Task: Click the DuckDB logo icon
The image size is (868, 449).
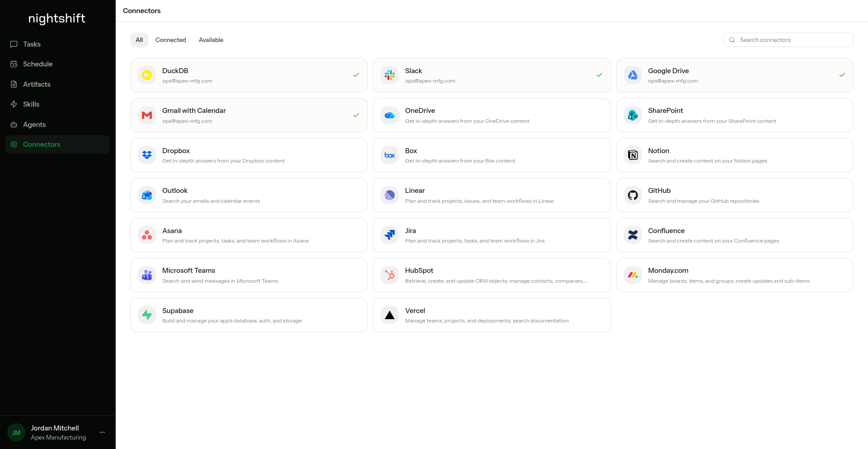Action: pyautogui.click(x=147, y=75)
